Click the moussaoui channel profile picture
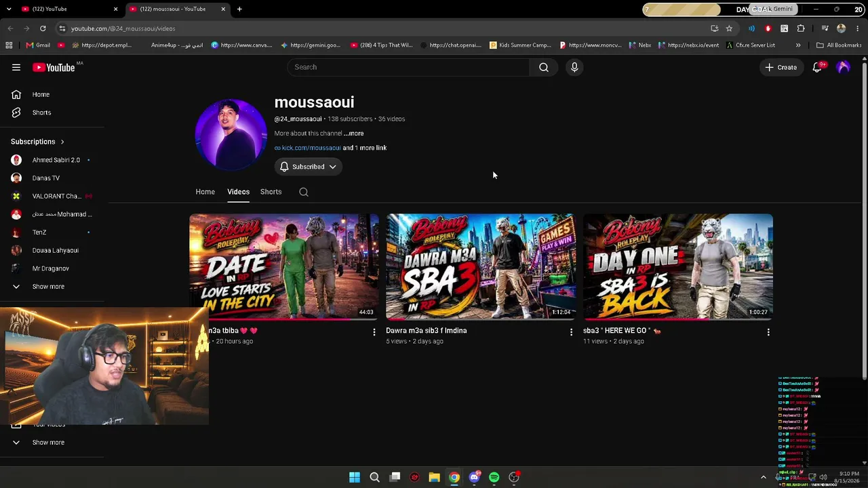The image size is (868, 488). pos(231,134)
